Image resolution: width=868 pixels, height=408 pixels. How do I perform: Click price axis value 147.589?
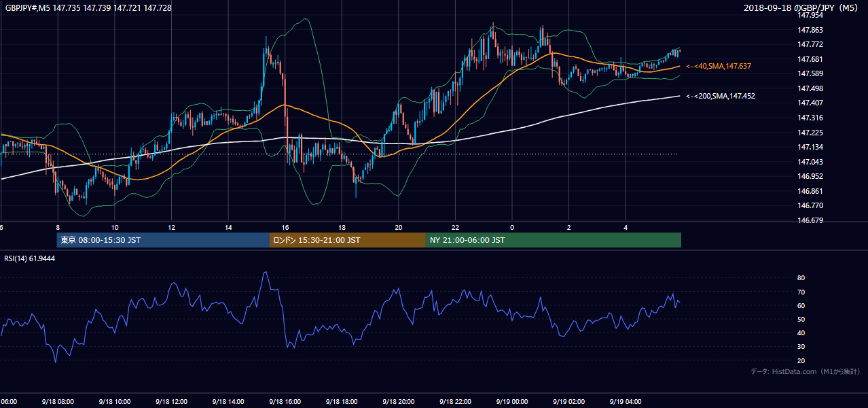pos(810,73)
